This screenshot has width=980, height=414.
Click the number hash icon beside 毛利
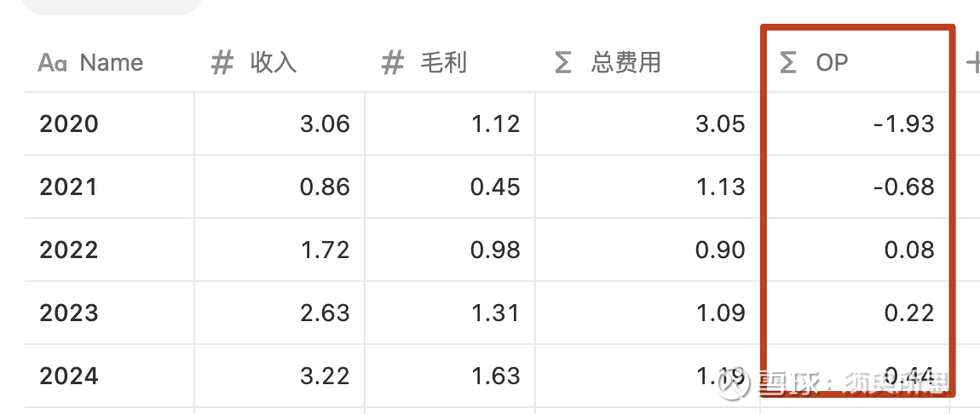coord(393,63)
